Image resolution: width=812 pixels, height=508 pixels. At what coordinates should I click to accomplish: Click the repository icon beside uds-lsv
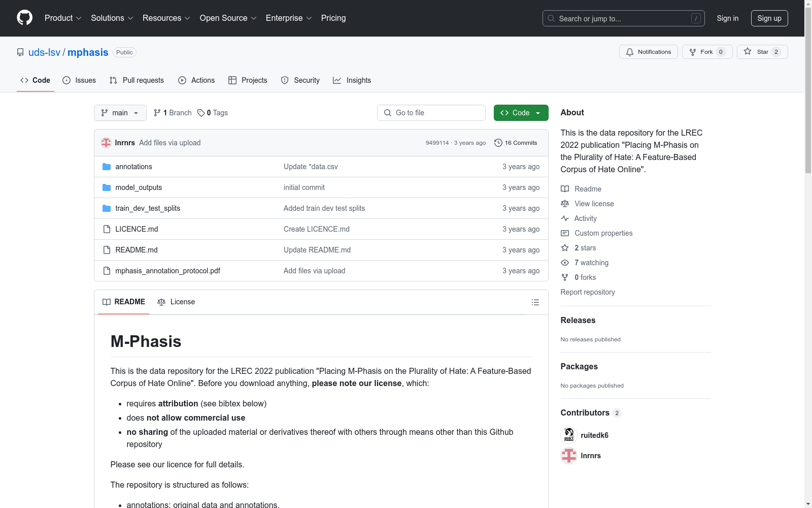tap(20, 52)
